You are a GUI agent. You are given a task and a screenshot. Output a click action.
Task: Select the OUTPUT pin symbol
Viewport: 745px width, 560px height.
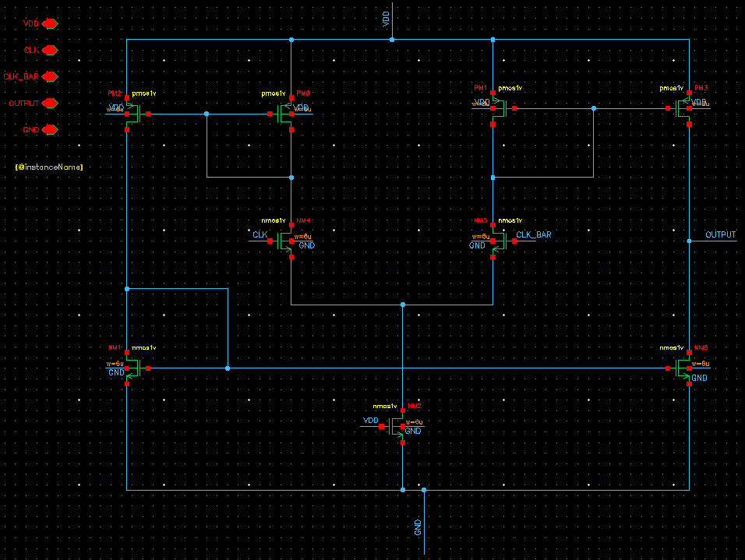pyautogui.click(x=50, y=103)
